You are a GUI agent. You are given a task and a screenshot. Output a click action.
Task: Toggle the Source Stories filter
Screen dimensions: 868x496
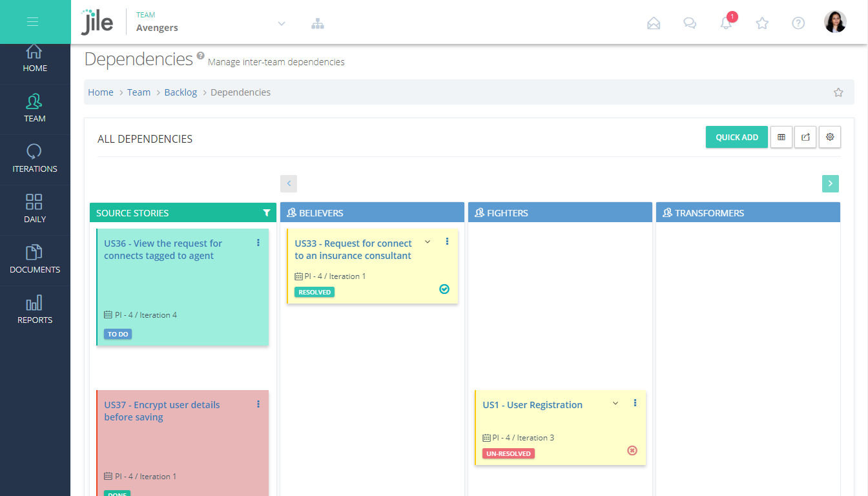coord(267,212)
